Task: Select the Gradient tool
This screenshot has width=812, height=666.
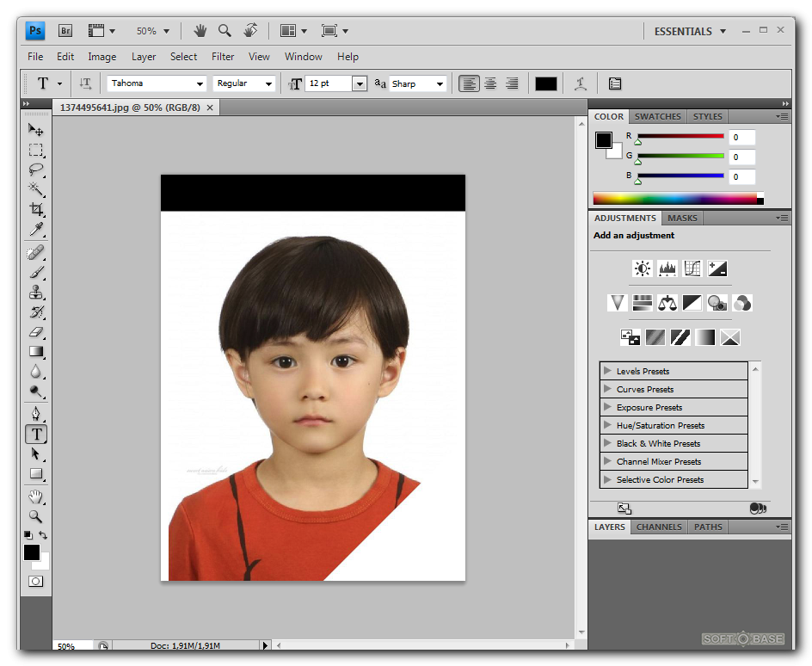Action: click(x=36, y=352)
